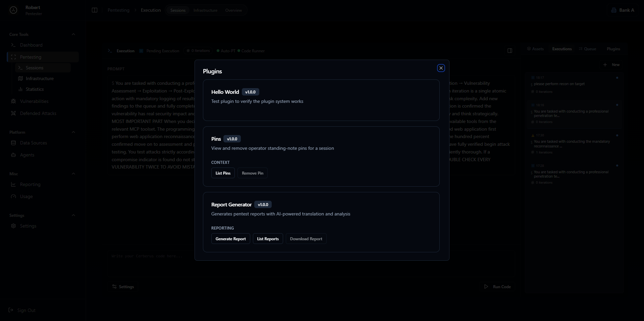The height and width of the screenshot is (321, 644).
Task: Click the Auto-PT status indicator
Action: (226, 51)
